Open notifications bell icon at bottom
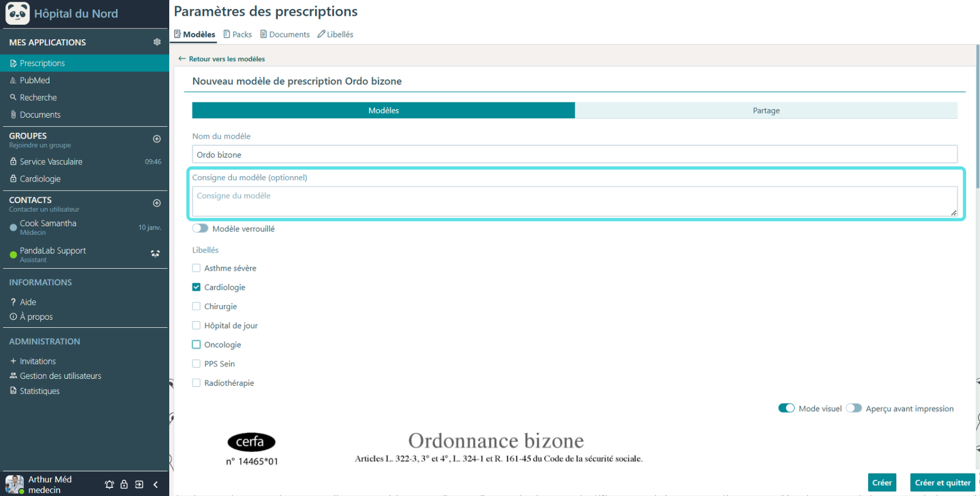The height and width of the screenshot is (496, 980). tap(110, 484)
